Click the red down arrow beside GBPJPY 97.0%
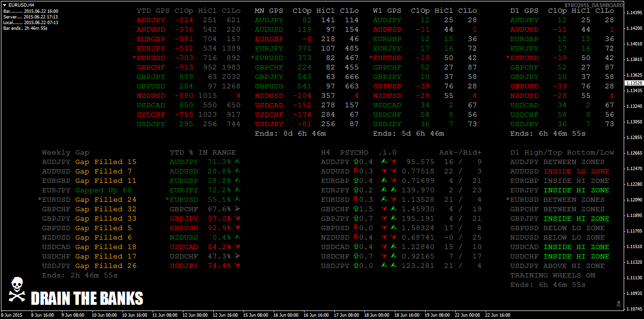644x319 pixels. (x=237, y=218)
